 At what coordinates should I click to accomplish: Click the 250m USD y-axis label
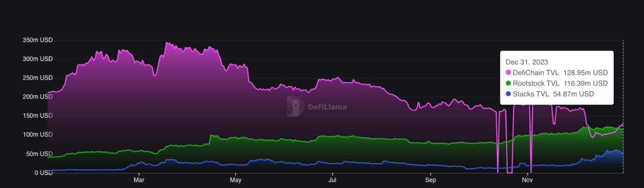click(38, 78)
